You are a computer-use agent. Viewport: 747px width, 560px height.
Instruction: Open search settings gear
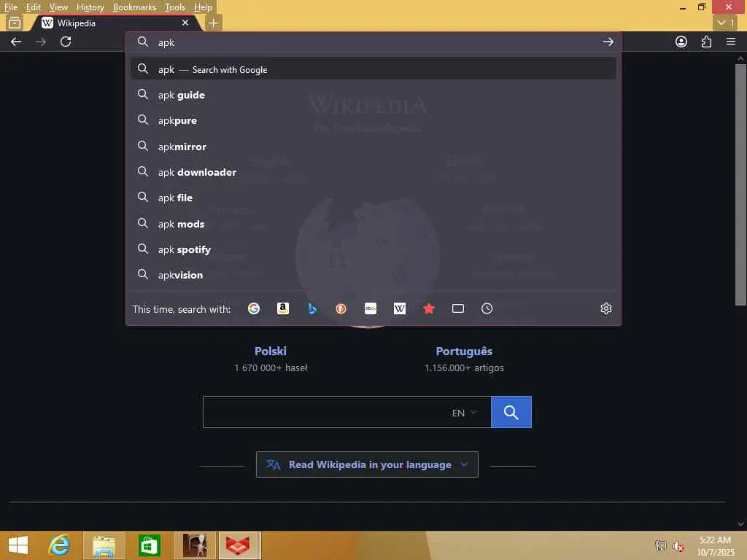pyautogui.click(x=606, y=309)
